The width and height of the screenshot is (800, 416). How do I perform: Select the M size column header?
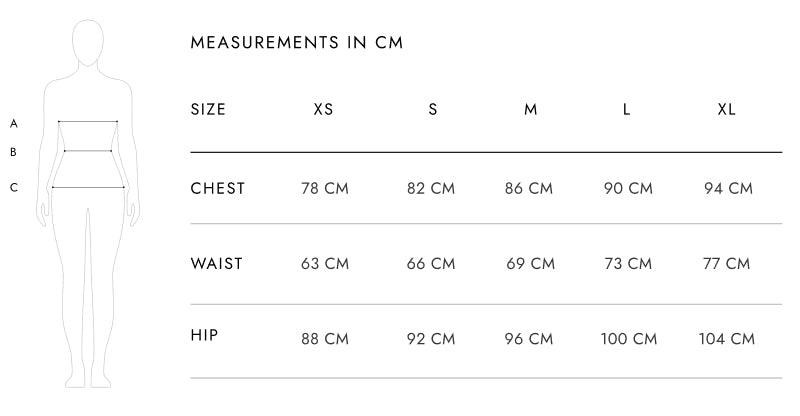pos(531,109)
